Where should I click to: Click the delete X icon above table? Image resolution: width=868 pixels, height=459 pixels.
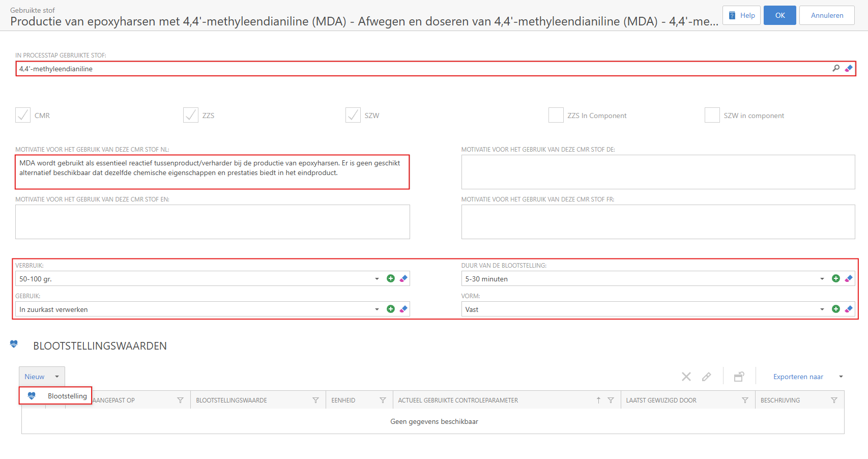tap(686, 377)
